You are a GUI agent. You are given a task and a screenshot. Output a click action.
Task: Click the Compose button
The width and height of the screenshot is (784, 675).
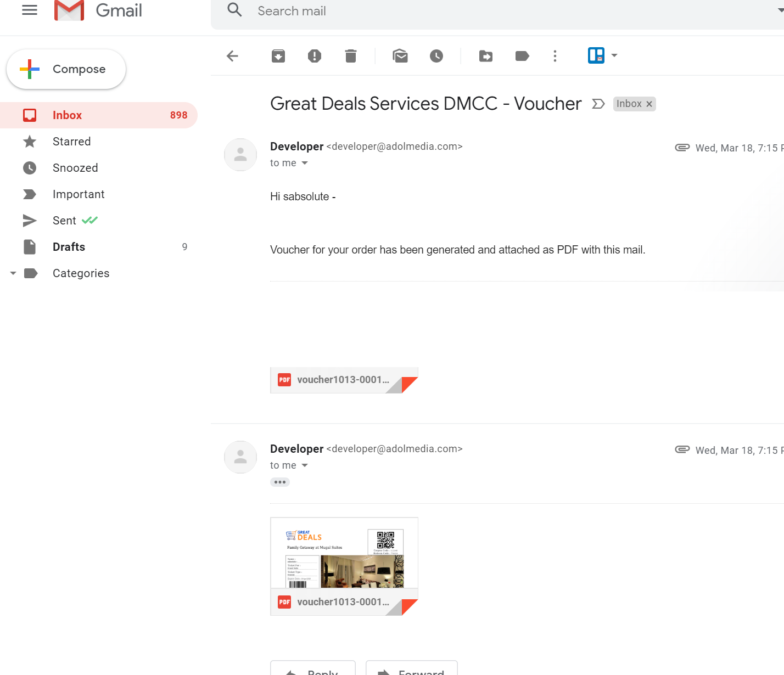66,69
